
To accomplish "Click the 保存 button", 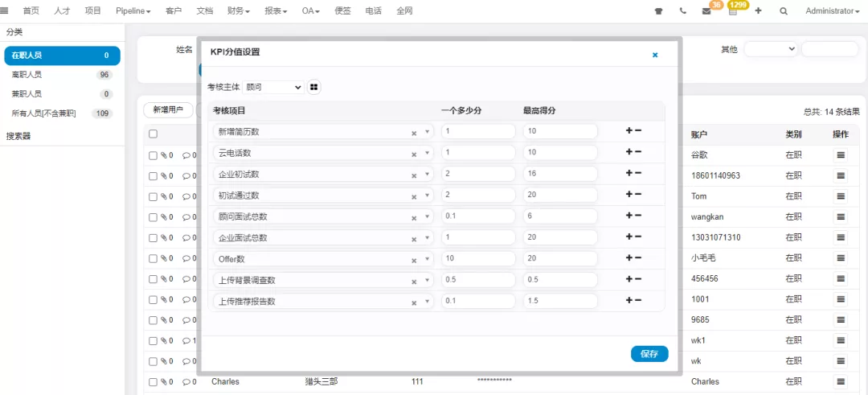I will 649,354.
